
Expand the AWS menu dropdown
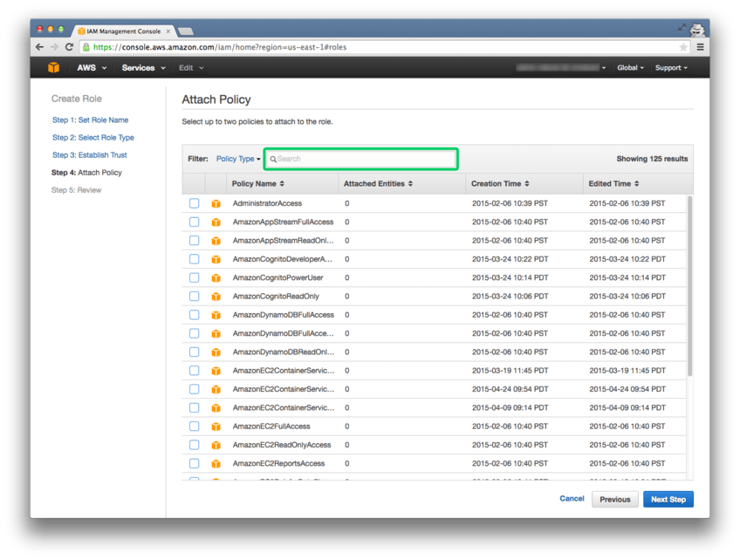92,68
